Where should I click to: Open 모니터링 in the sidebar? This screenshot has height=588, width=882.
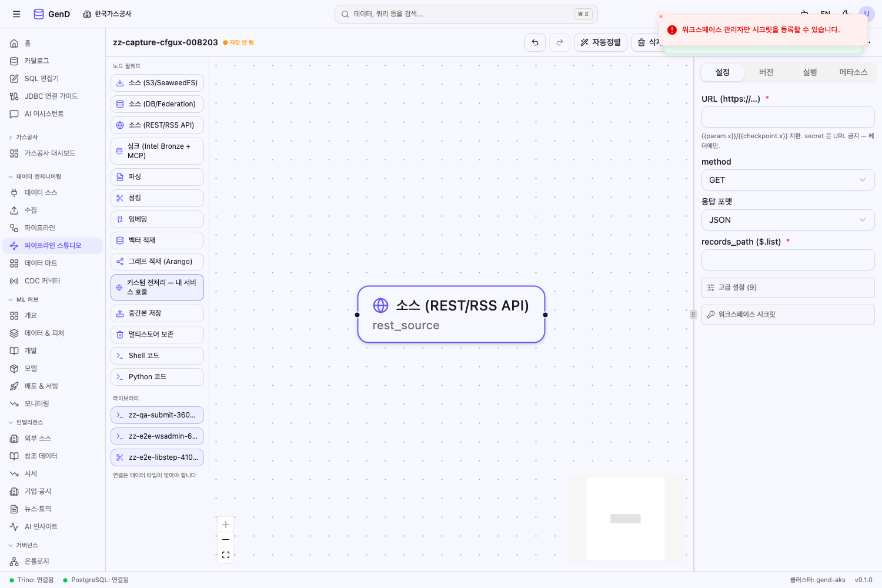tap(53, 404)
